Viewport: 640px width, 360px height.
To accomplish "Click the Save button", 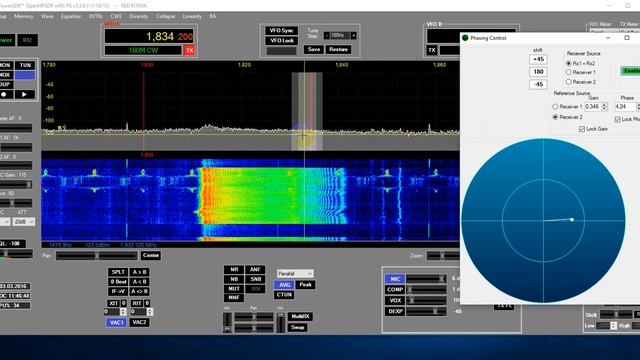I will click(314, 49).
